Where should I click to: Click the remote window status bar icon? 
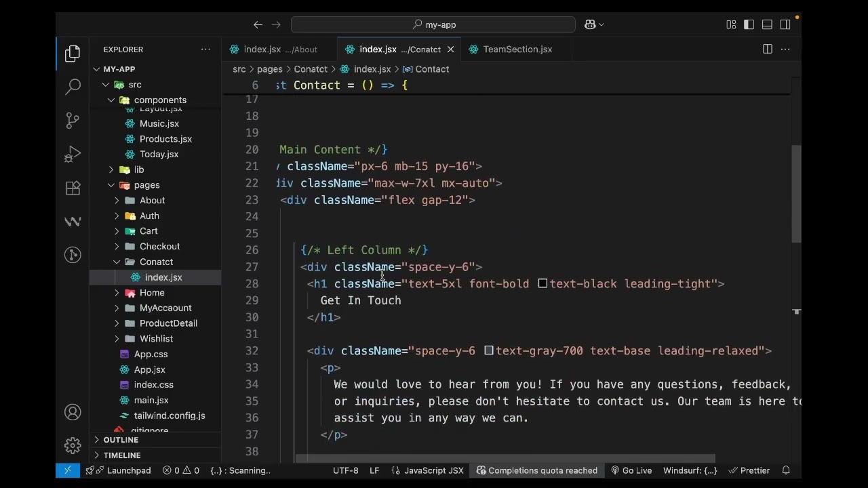click(67, 470)
